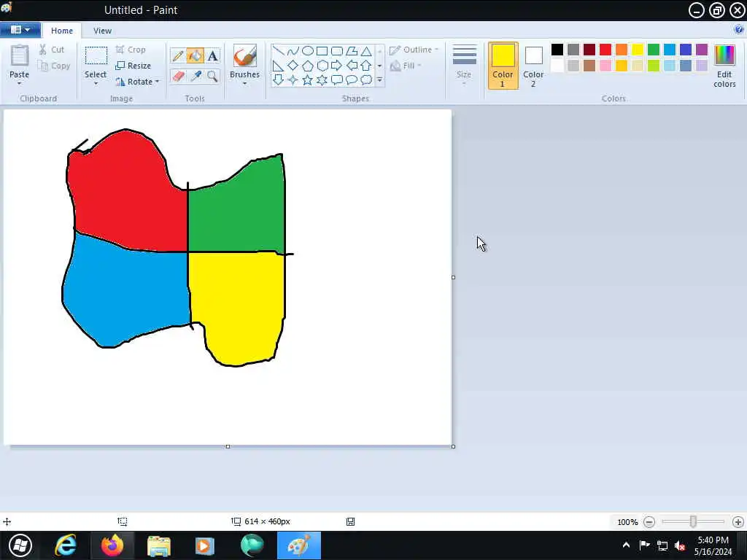Viewport: 747px width, 560px height.
Task: Choose the Hexagon shape
Action: [x=322, y=66]
